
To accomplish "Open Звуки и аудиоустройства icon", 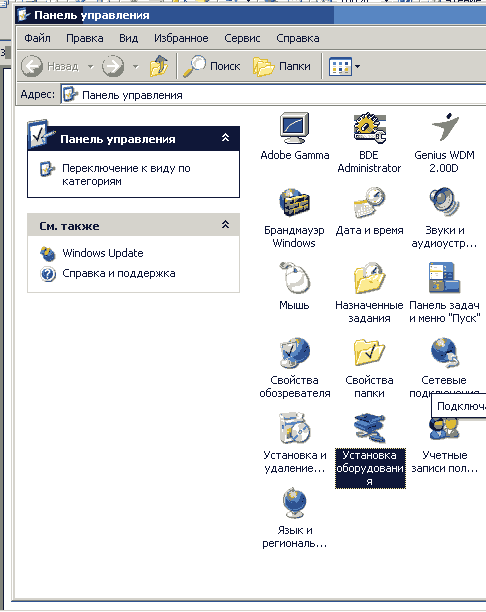I will coord(444,218).
